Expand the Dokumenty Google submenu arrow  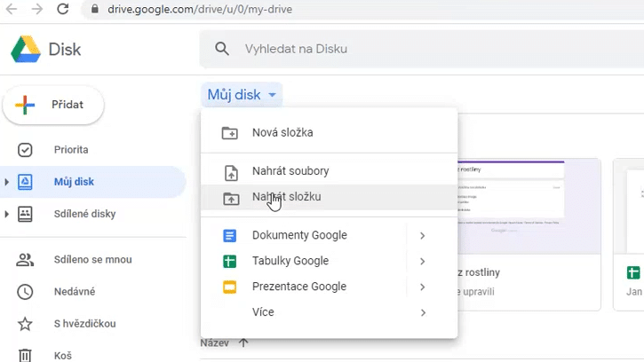pos(422,236)
